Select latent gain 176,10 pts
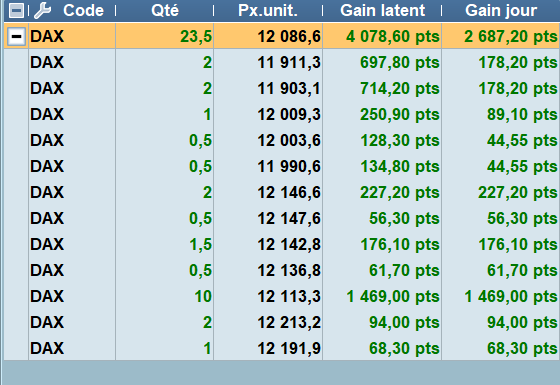The width and height of the screenshot is (560, 385). pyautogui.click(x=400, y=244)
